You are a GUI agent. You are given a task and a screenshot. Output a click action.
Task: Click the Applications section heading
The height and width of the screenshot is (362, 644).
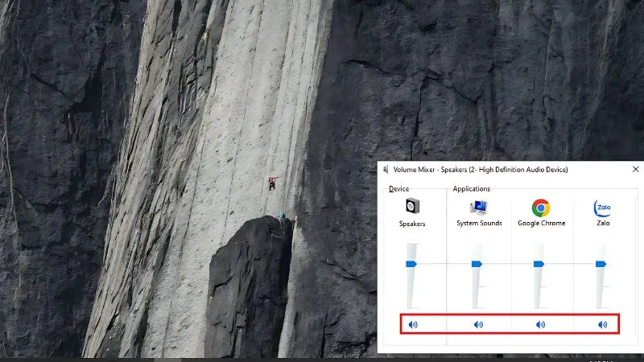(x=471, y=189)
